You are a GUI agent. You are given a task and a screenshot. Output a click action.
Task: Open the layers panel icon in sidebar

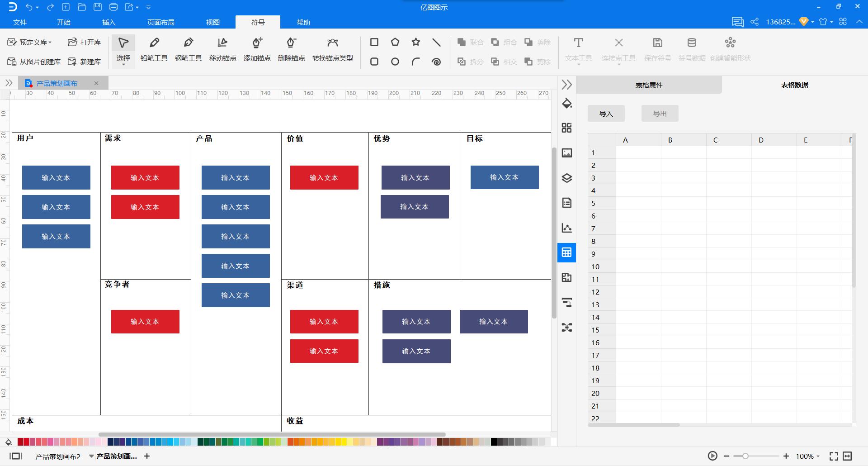(x=566, y=178)
